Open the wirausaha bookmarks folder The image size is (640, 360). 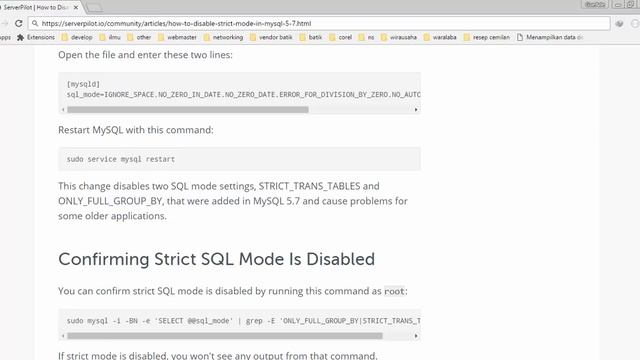pos(399,37)
